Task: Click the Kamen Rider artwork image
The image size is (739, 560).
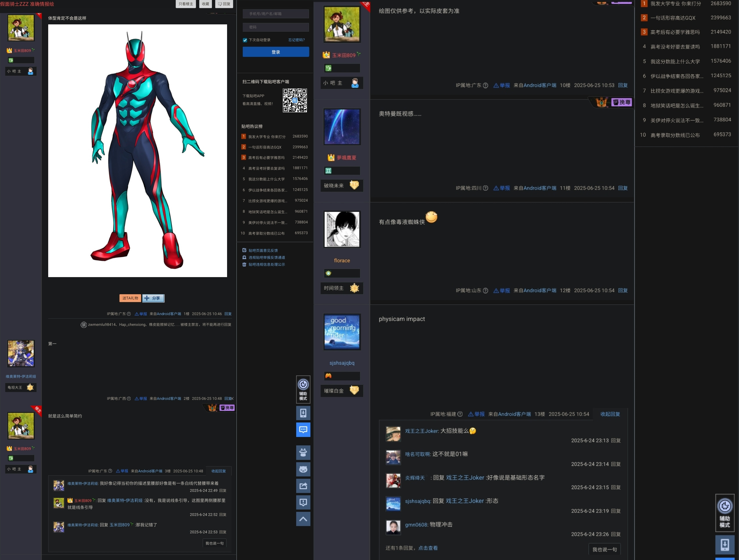Action: point(138,151)
